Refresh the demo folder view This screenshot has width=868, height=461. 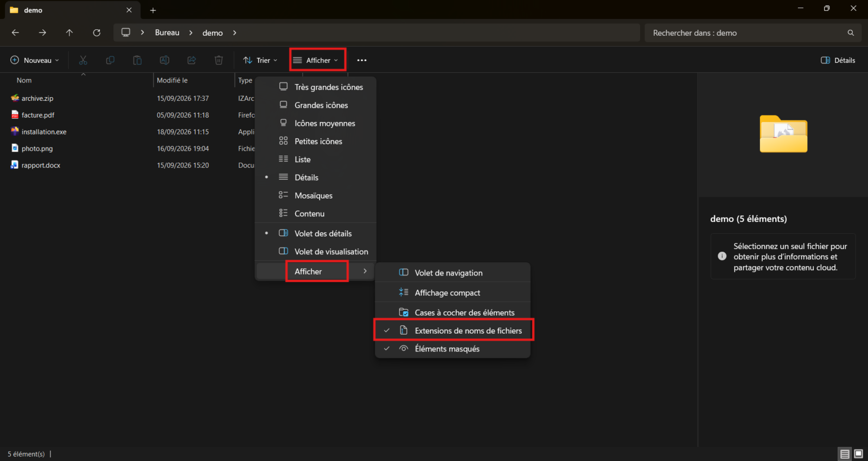(x=97, y=33)
